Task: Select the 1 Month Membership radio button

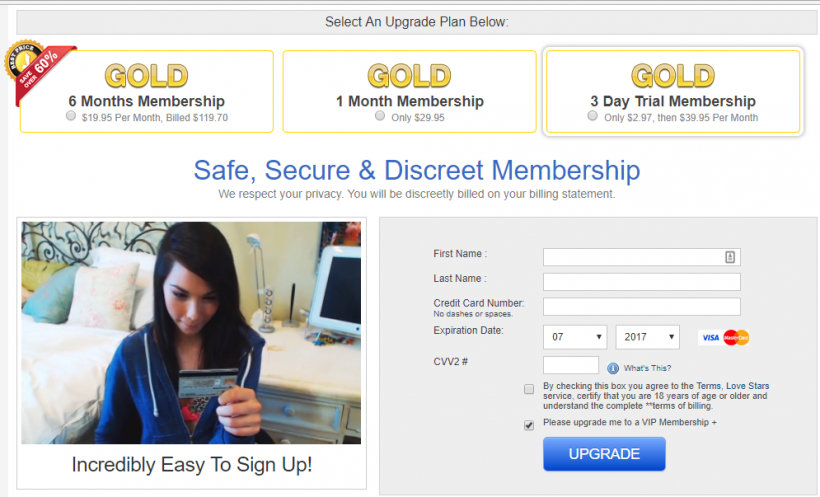Action: (x=380, y=116)
